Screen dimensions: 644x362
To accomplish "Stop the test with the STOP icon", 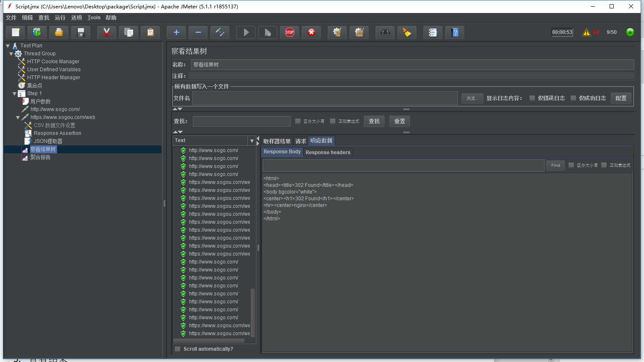I will (x=289, y=32).
